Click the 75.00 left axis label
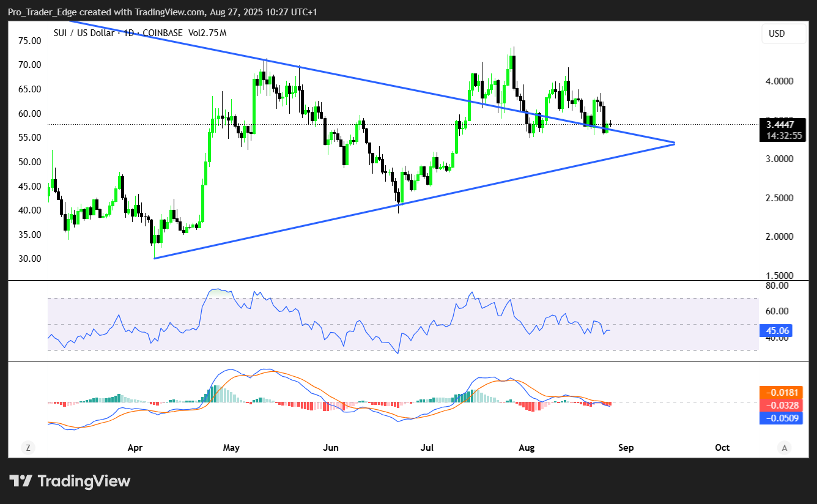This screenshot has height=504, width=817. 31,40
